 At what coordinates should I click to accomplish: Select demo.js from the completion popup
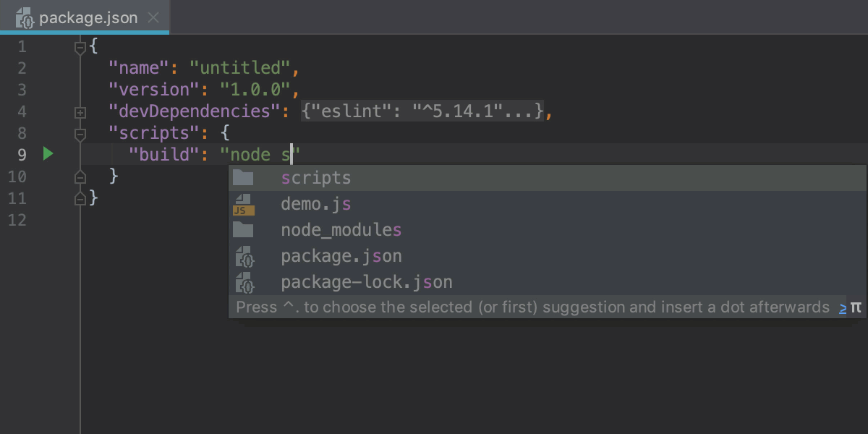coord(316,205)
